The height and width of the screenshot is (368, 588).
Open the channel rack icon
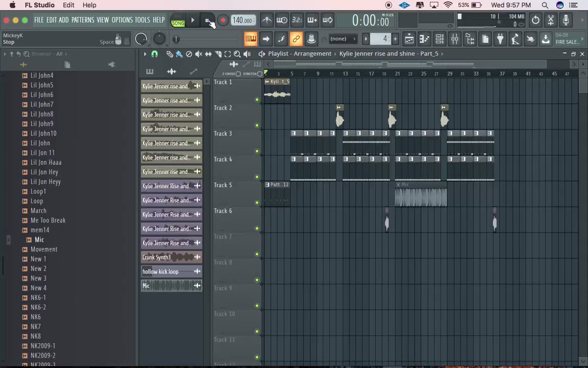coord(439,39)
